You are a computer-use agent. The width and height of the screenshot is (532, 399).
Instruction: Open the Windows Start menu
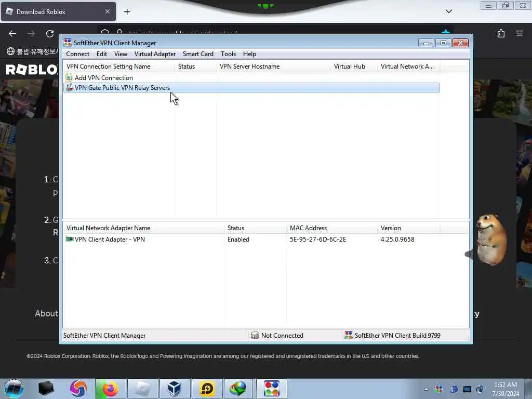click(x=14, y=389)
